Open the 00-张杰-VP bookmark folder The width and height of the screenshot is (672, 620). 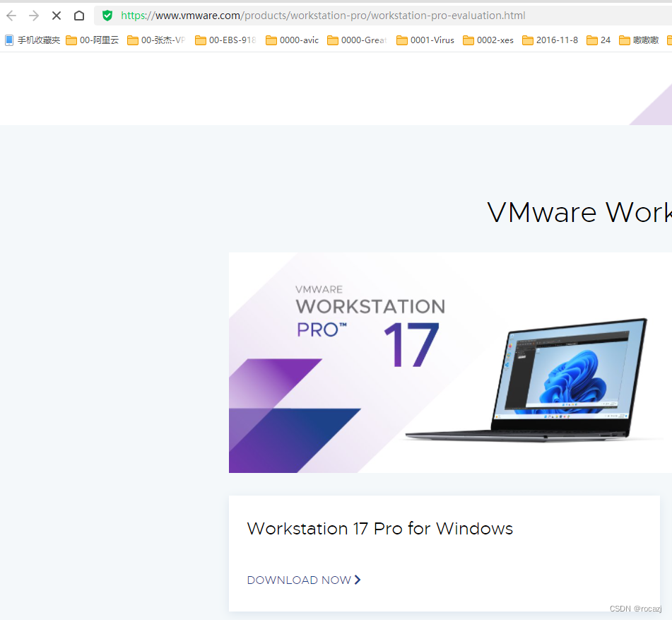pyautogui.click(x=156, y=40)
